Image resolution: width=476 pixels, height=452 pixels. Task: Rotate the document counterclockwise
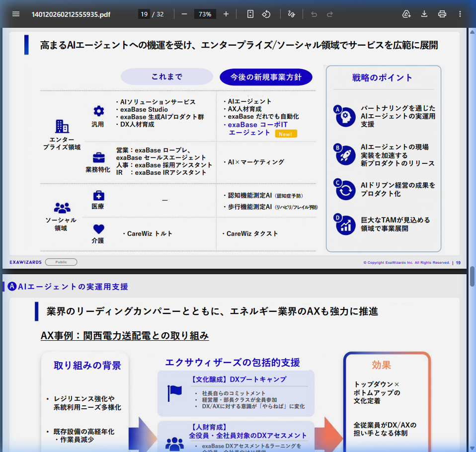point(267,14)
